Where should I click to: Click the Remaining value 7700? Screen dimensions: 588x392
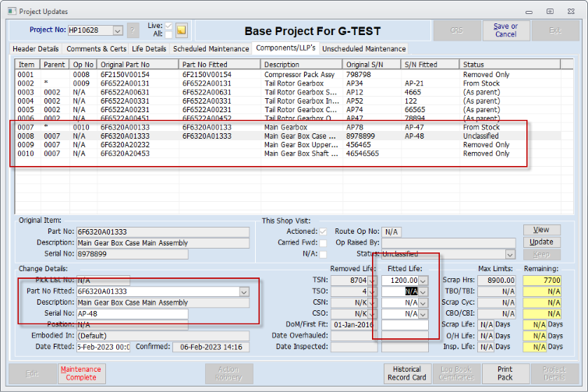(542, 281)
